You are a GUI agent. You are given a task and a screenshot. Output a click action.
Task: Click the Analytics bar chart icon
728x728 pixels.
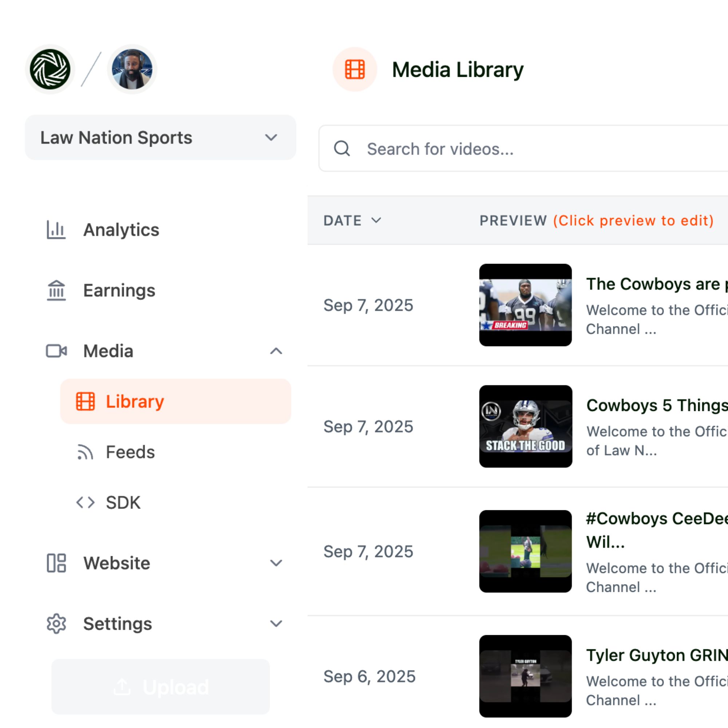[x=56, y=229]
